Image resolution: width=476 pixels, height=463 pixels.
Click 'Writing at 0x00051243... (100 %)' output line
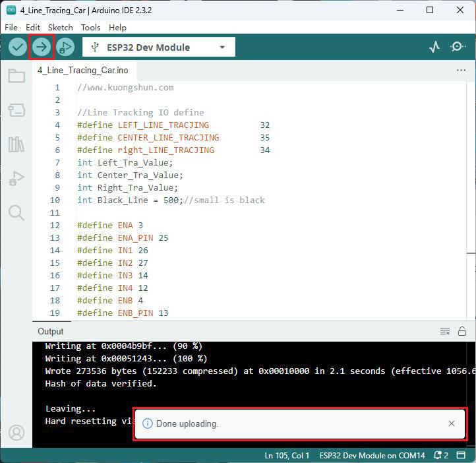(126, 359)
